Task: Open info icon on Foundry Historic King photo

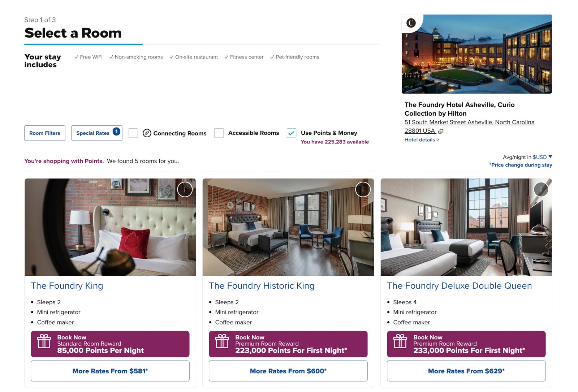Action: [x=363, y=190]
